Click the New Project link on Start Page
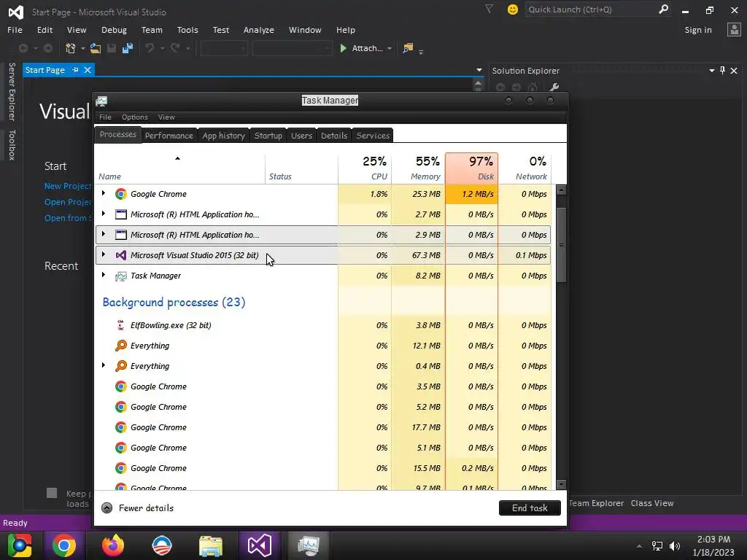This screenshot has width=747, height=560. [68, 186]
